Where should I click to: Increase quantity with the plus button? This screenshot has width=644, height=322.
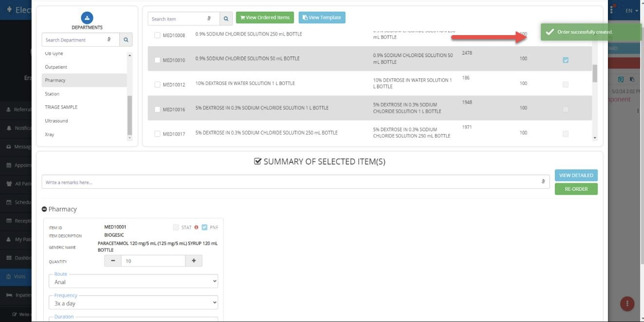193,261
